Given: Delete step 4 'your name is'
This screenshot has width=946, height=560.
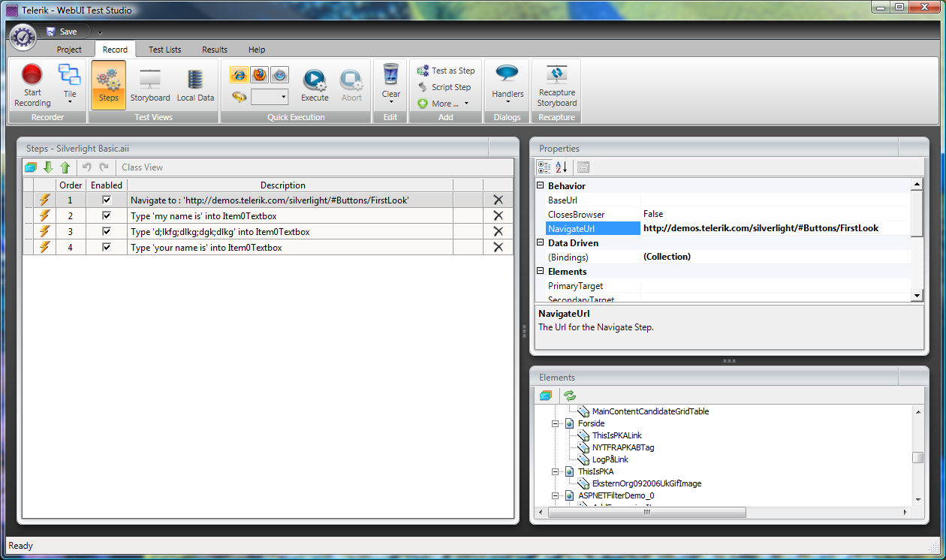Looking at the screenshot, I should (498, 247).
